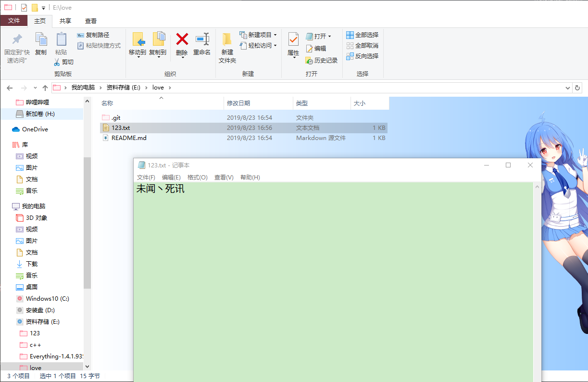Click the red Delete X icon
The height and width of the screenshot is (382, 588).
pos(182,39)
